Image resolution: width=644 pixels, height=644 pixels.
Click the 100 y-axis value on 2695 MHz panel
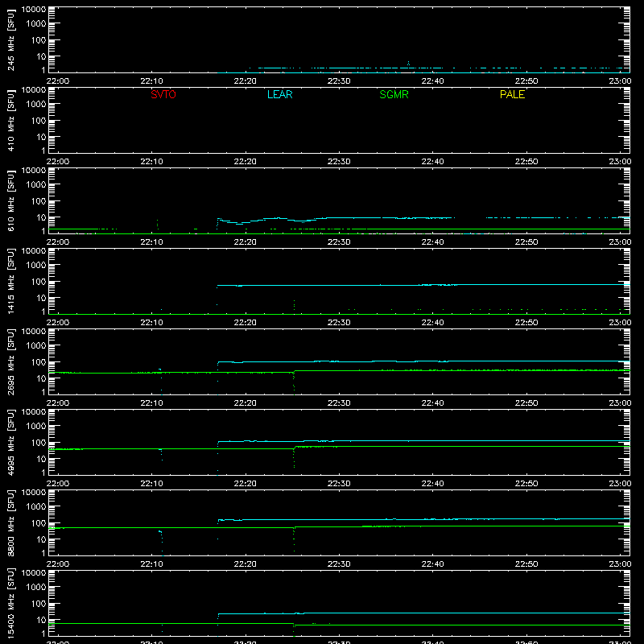click(39, 362)
